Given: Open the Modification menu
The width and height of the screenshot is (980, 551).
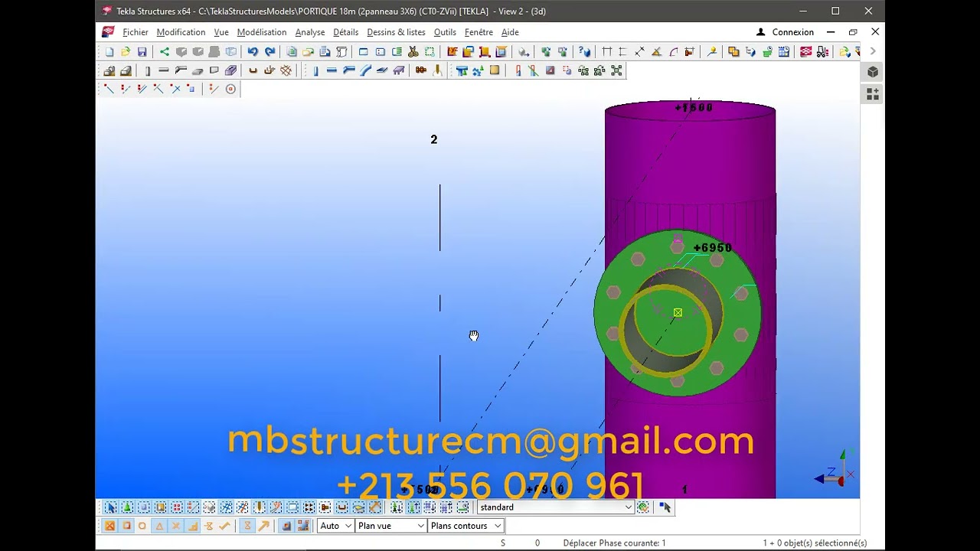Looking at the screenshot, I should click(x=181, y=32).
